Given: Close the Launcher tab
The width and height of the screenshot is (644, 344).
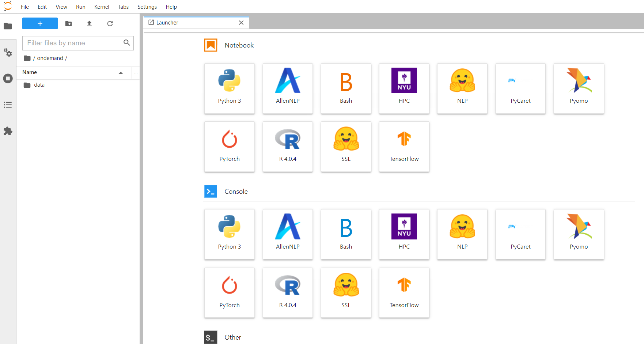Looking at the screenshot, I should tap(241, 22).
